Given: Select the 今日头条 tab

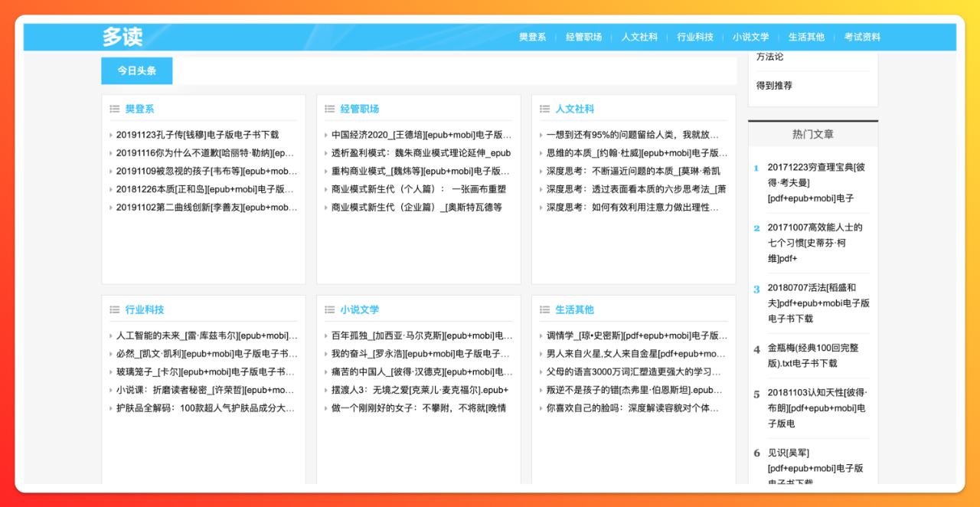Looking at the screenshot, I should [137, 70].
